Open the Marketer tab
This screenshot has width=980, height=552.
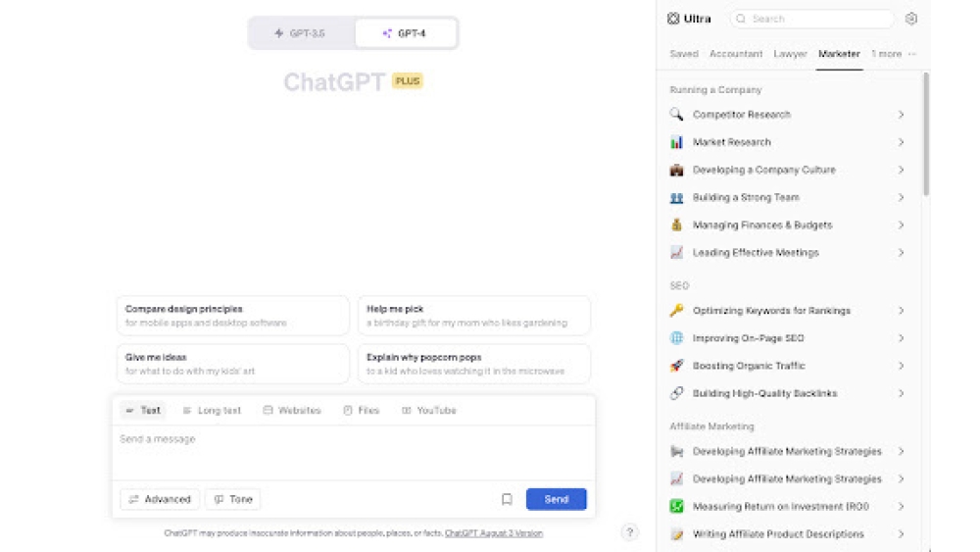click(x=840, y=54)
